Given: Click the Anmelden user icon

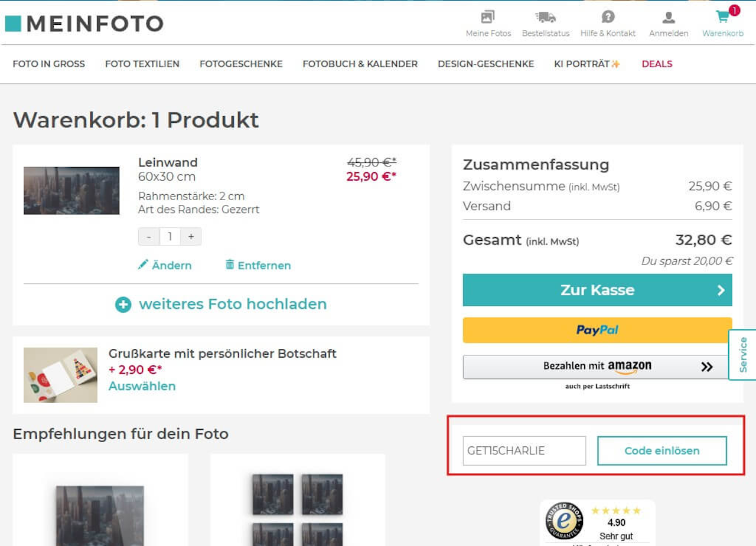Looking at the screenshot, I should [669, 17].
